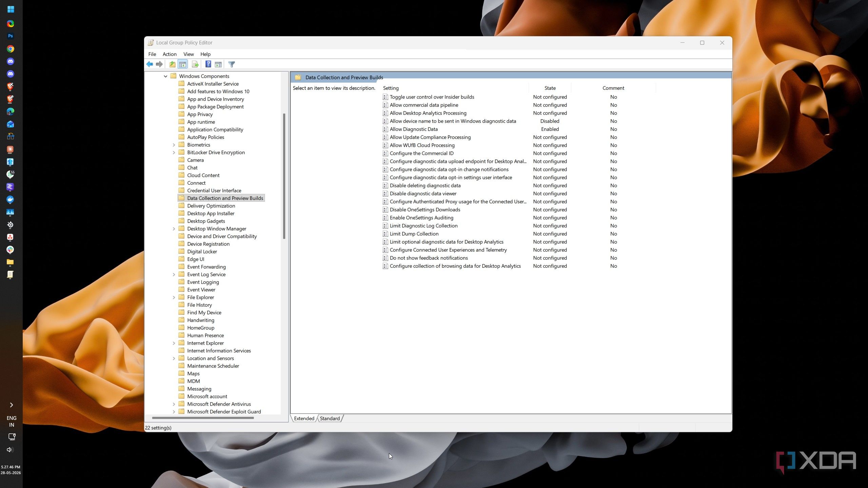Open File Explorer folder icon in taskbar
This screenshot has width=868, height=488.
click(10, 262)
